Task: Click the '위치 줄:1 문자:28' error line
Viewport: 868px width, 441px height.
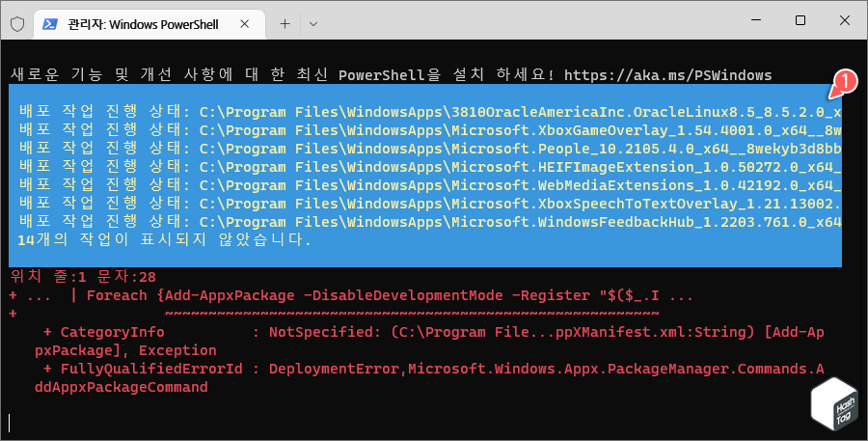Action: click(x=83, y=276)
